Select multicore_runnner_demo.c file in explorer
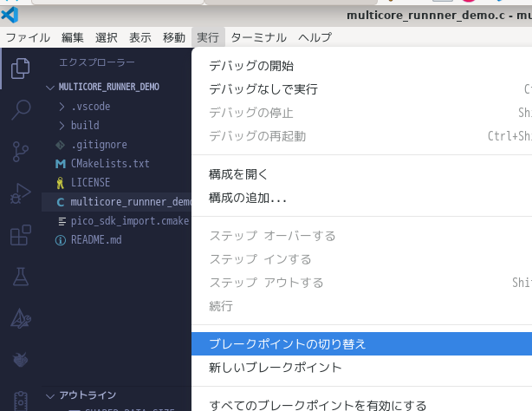This screenshot has height=411, width=532. coord(117,202)
